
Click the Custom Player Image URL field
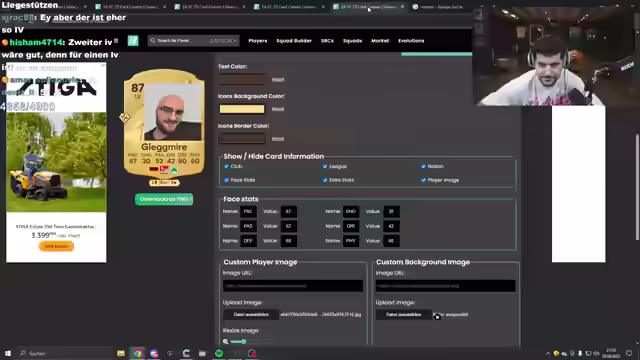click(293, 286)
